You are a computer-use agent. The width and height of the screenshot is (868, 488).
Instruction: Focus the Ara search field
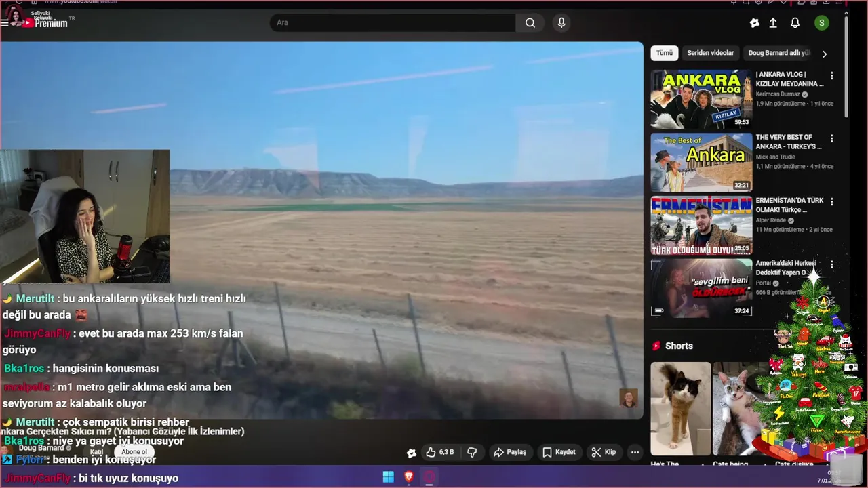tap(393, 23)
